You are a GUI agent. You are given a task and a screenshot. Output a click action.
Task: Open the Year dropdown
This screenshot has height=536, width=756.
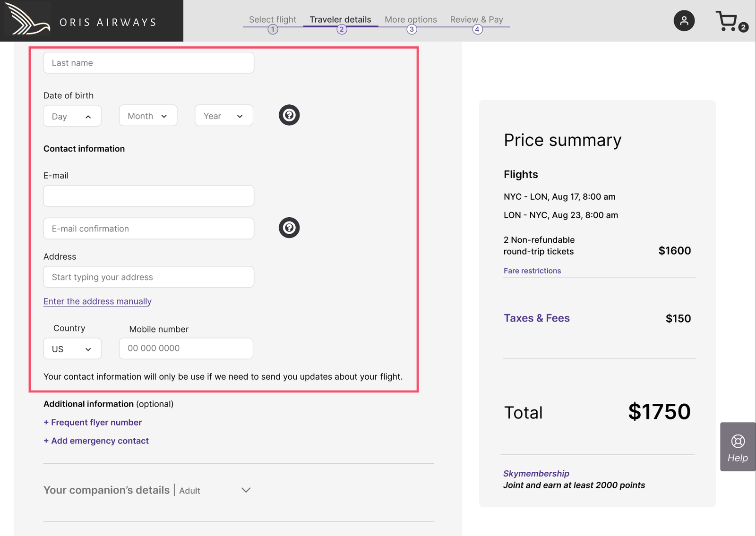pyautogui.click(x=223, y=116)
